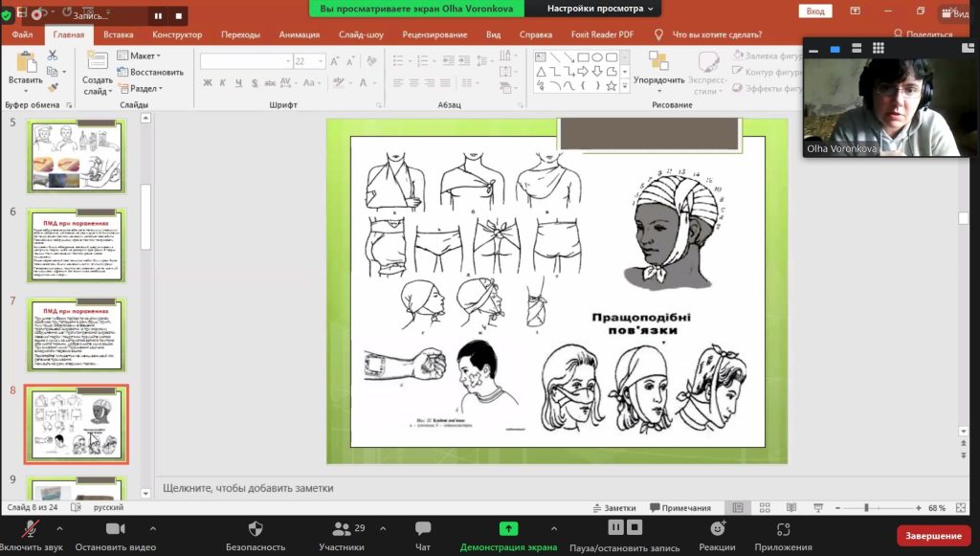This screenshot has width=980, height=556.
Task: Select slide 6 thumbnail ПМД при пораненнях
Action: pyautogui.click(x=77, y=246)
